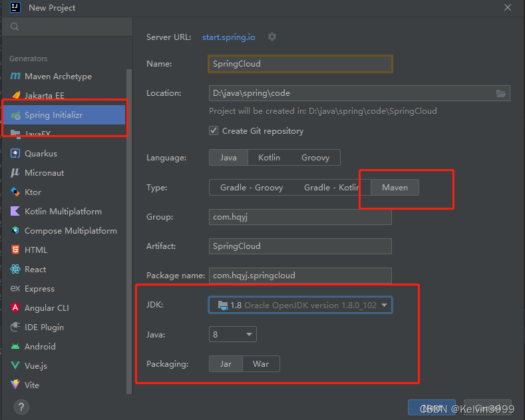This screenshot has width=525, height=420.
Task: Choose Kotlin as the language
Action: pos(269,157)
